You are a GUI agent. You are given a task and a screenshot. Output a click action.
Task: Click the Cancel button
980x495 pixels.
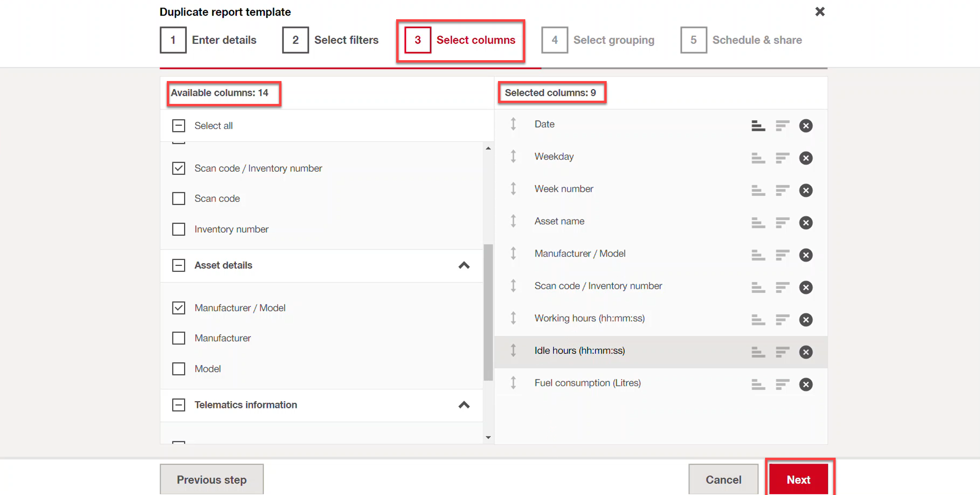(723, 479)
